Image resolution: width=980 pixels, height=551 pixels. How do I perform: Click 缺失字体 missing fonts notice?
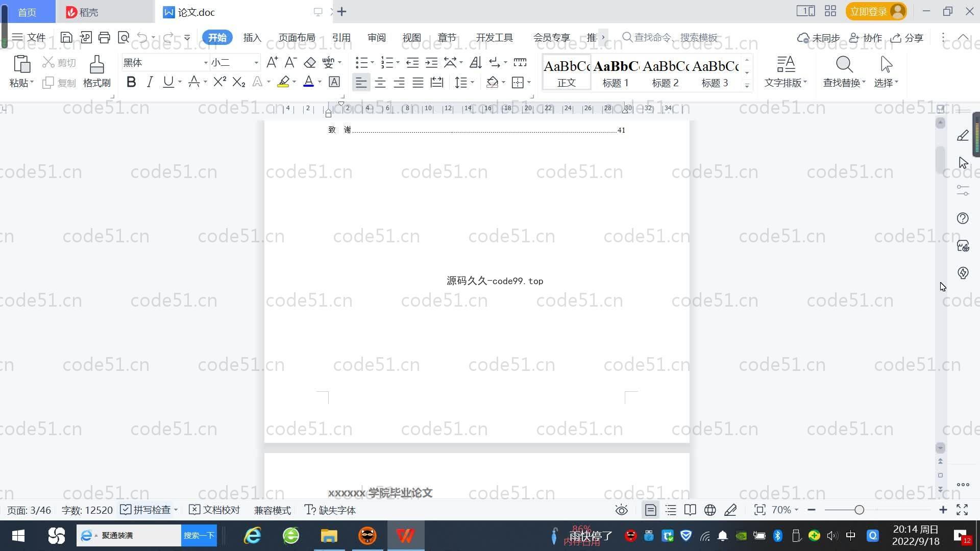click(x=330, y=510)
